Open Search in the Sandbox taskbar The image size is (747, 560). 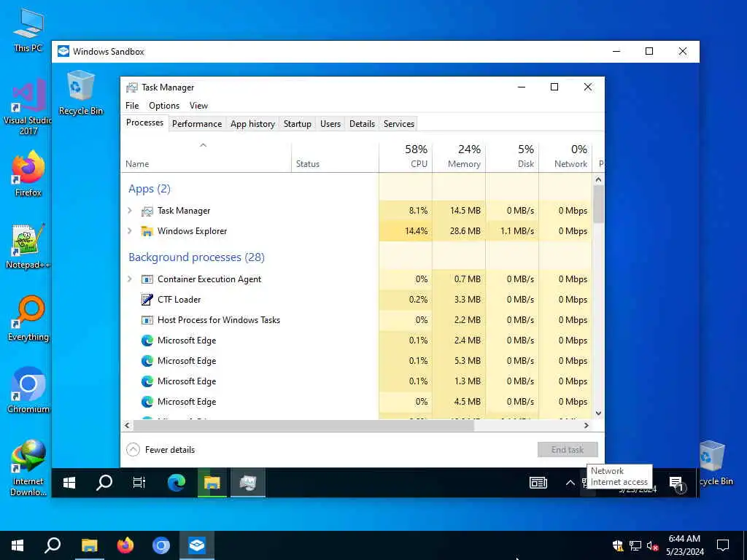[104, 483]
